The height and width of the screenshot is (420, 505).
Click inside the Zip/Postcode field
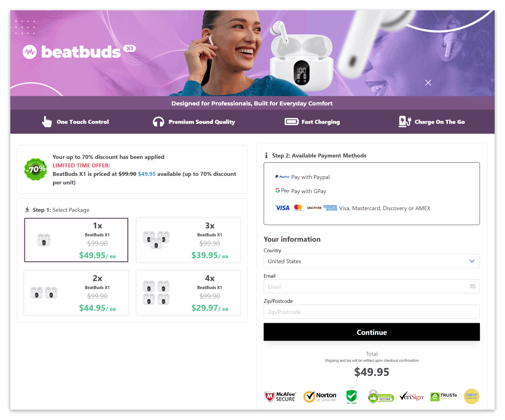[371, 312]
